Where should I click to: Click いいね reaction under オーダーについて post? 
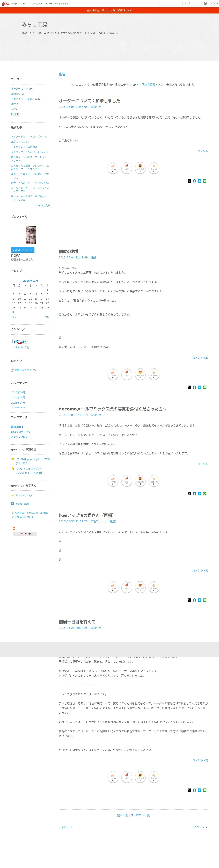(113, 168)
